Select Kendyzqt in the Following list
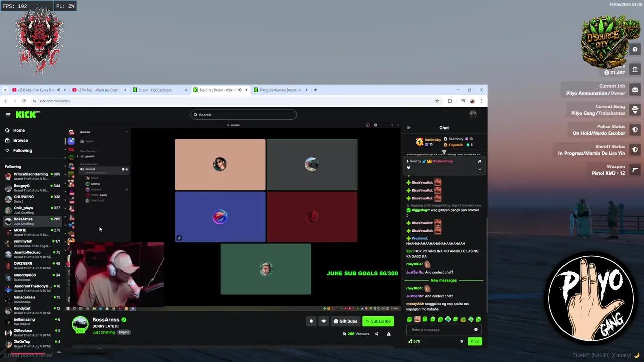 (x=33, y=310)
